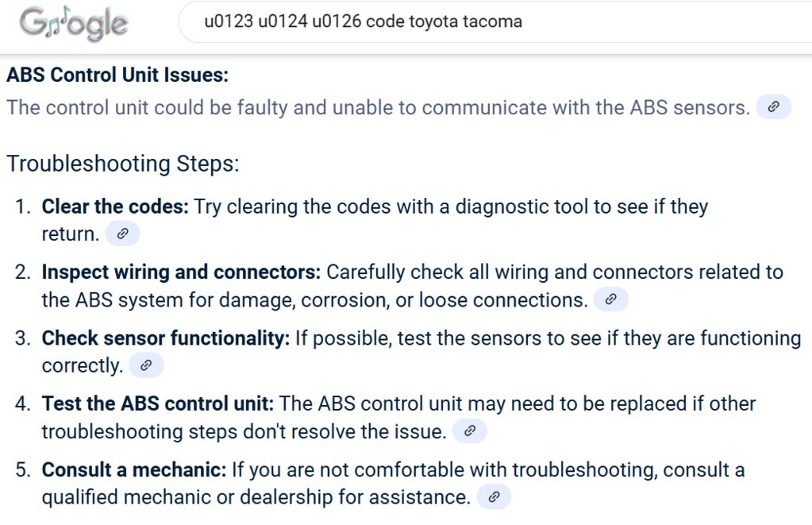This screenshot has height=525, width=812.
Task: Click the 'ABS Control Unit Issues:' heading
Action: (117, 75)
